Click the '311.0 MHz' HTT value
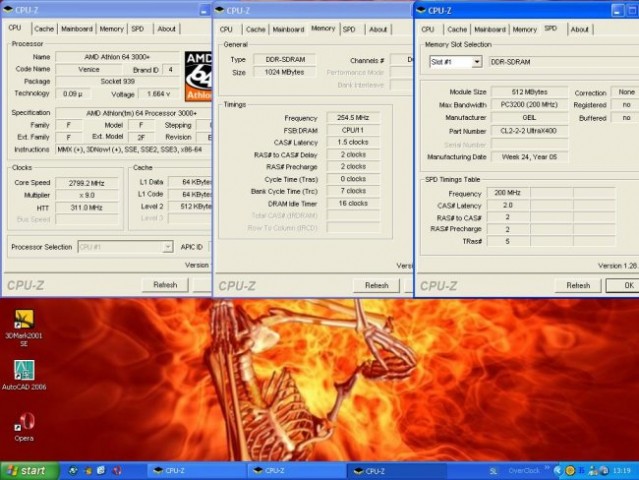This screenshot has width=639, height=480. (86, 207)
